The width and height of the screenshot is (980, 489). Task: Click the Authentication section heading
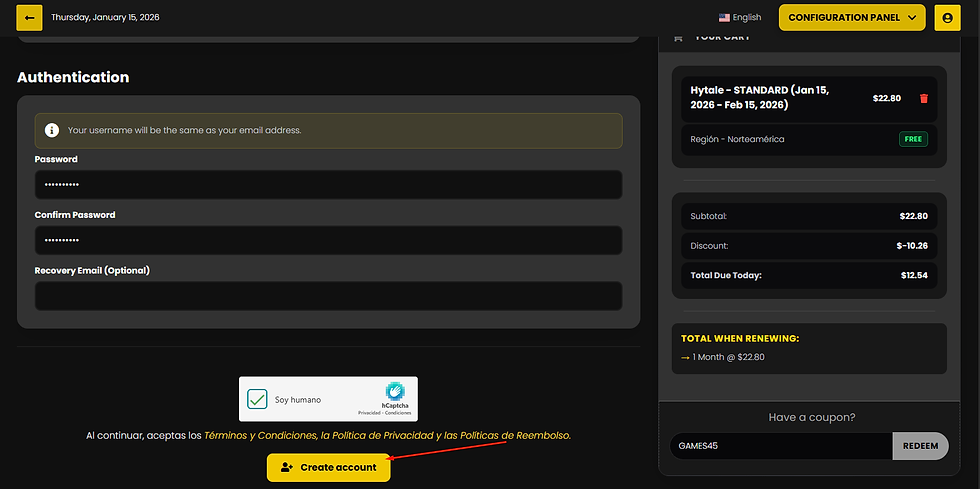(73, 77)
